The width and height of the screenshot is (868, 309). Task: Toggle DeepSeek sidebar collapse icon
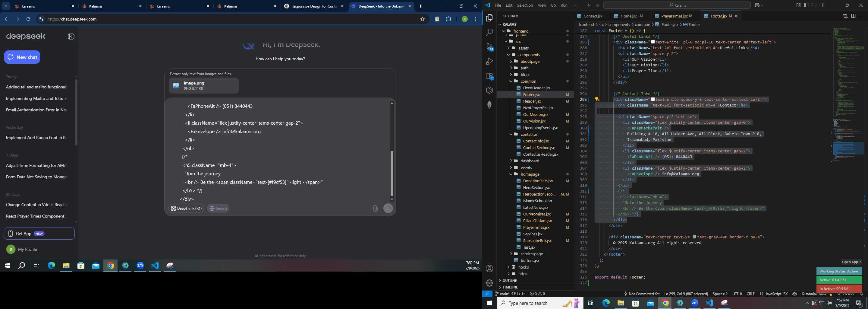click(x=71, y=37)
